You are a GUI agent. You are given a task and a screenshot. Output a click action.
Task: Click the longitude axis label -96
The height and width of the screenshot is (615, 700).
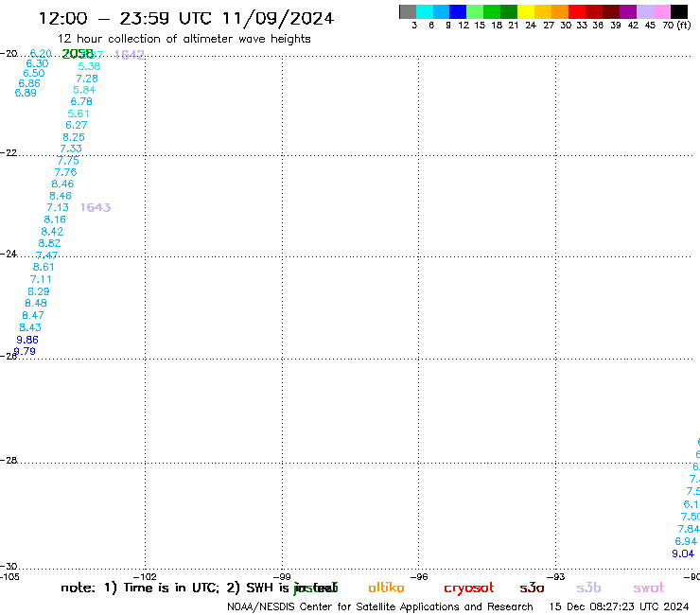(419, 576)
